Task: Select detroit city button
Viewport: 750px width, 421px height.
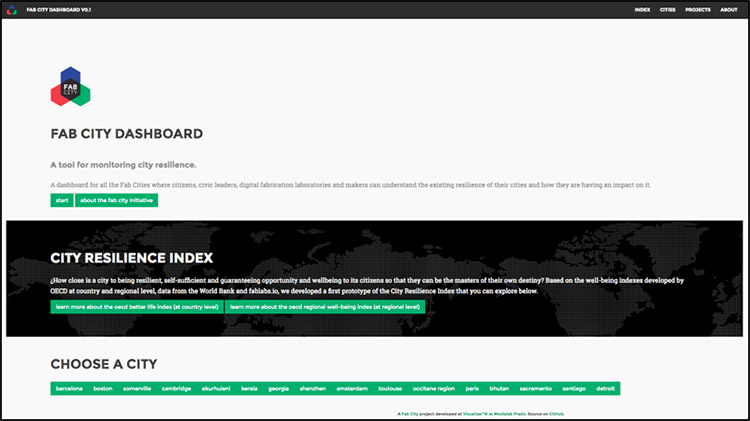Action: (606, 388)
